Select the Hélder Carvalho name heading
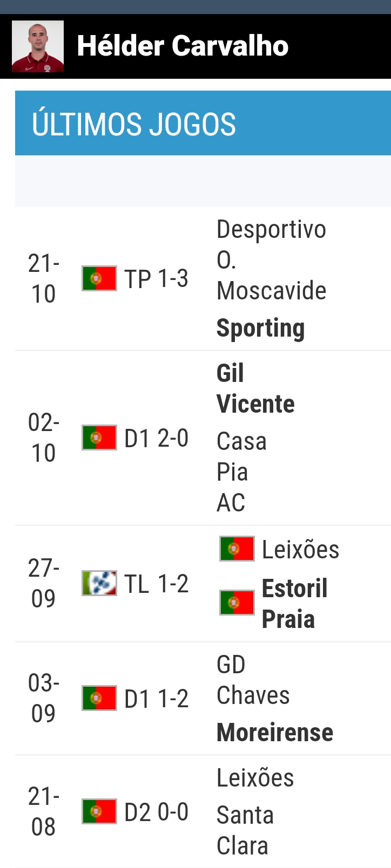The image size is (391, 868). tap(183, 46)
